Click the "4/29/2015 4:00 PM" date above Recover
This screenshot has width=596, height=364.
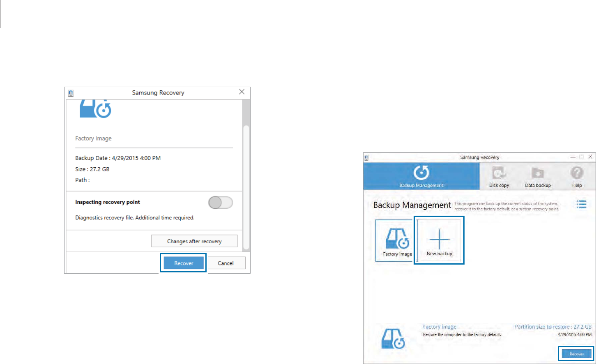click(575, 334)
